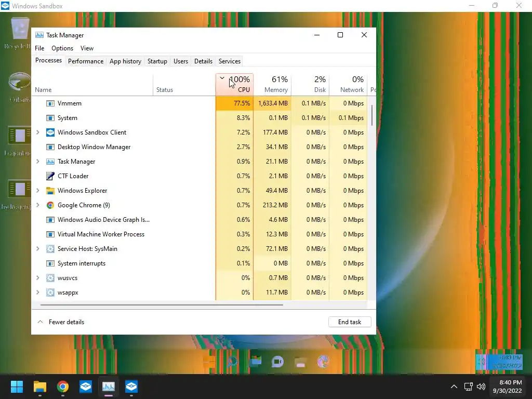Open the clock showing 8:40 PM
Screen dimensions: 532x399
(x=507, y=387)
